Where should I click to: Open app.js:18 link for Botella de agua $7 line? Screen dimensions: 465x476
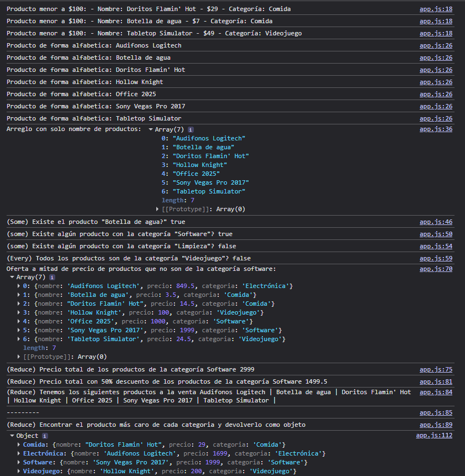436,21
